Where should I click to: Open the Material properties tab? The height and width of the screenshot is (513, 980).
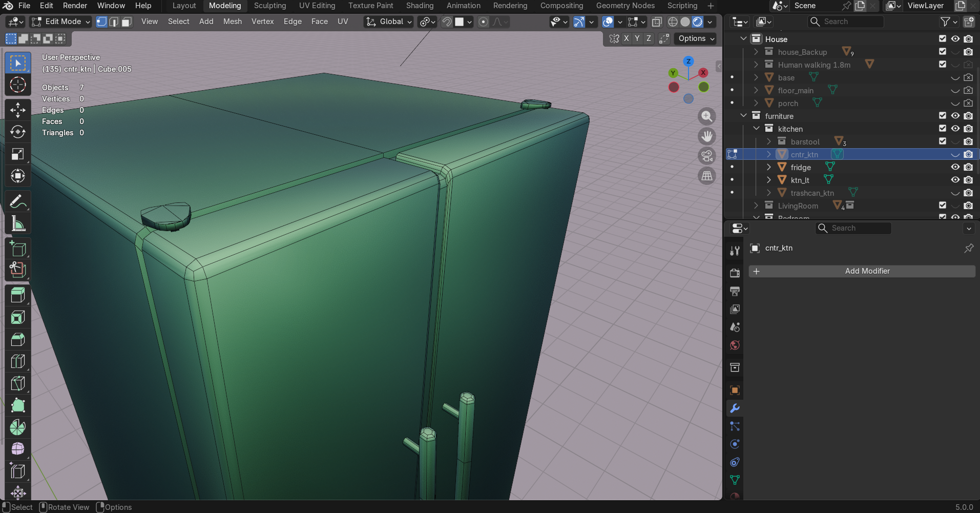735,496
